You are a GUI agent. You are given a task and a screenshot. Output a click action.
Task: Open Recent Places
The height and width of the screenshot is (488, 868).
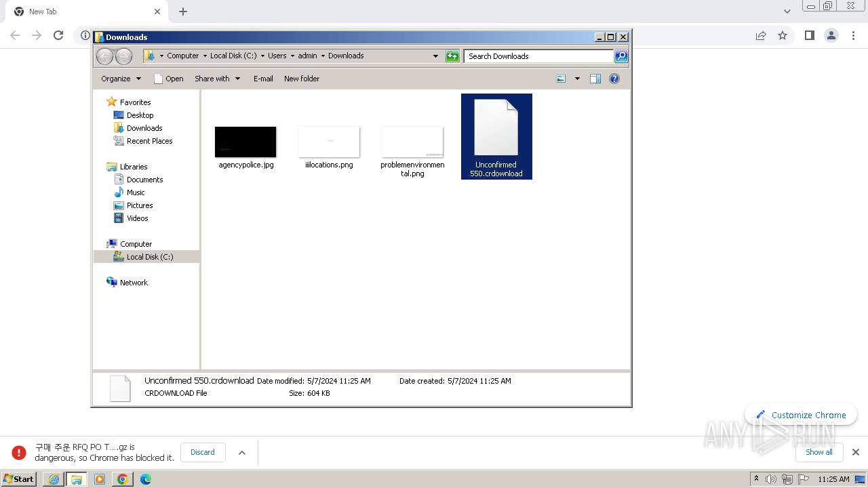coord(149,141)
